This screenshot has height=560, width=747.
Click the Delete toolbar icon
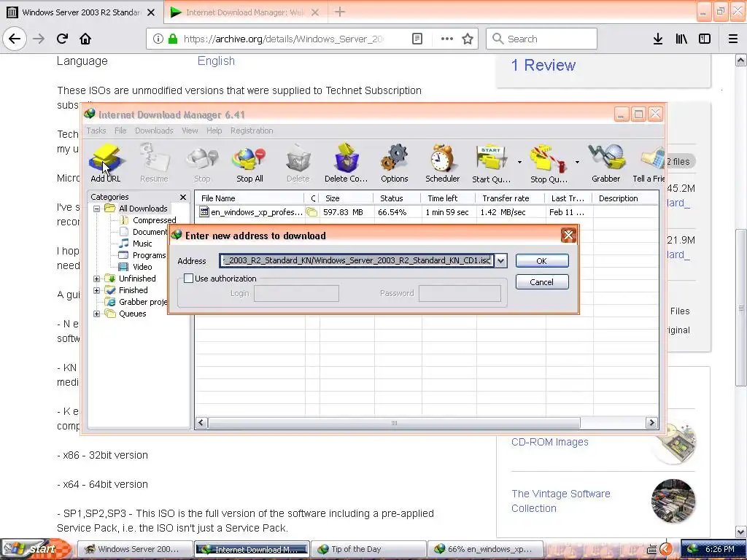click(x=298, y=163)
